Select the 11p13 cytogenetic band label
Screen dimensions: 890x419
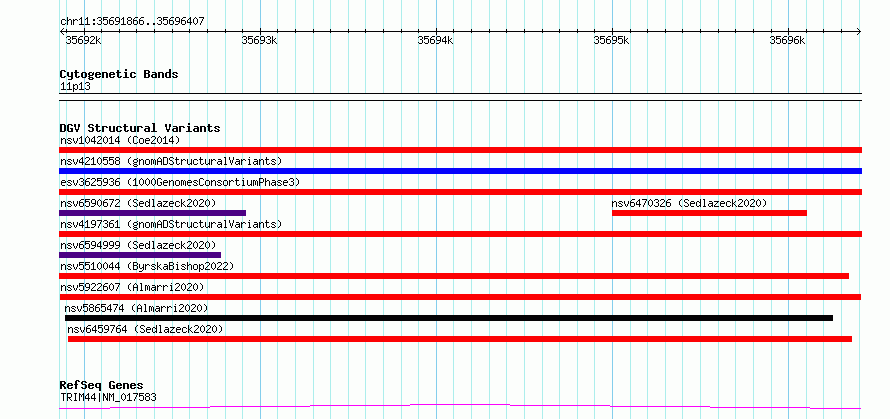[75, 87]
